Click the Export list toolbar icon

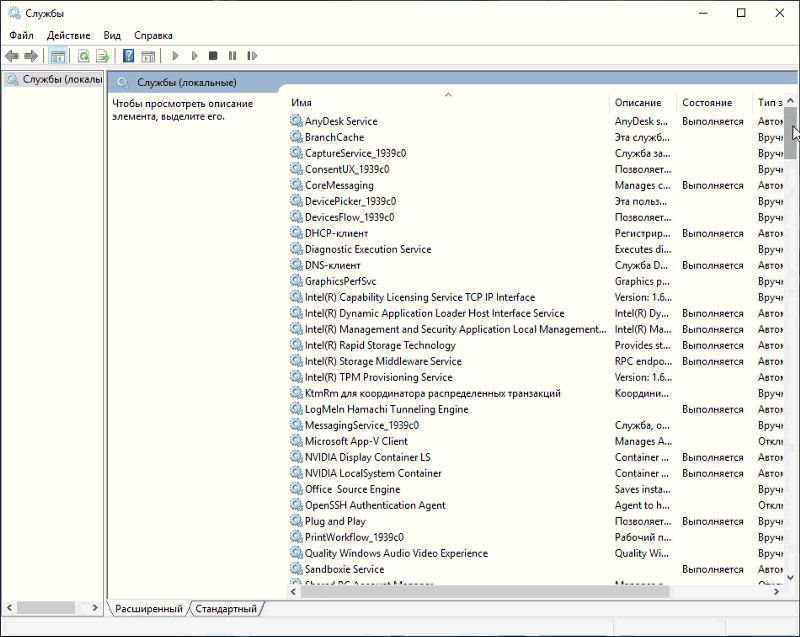[x=103, y=56]
